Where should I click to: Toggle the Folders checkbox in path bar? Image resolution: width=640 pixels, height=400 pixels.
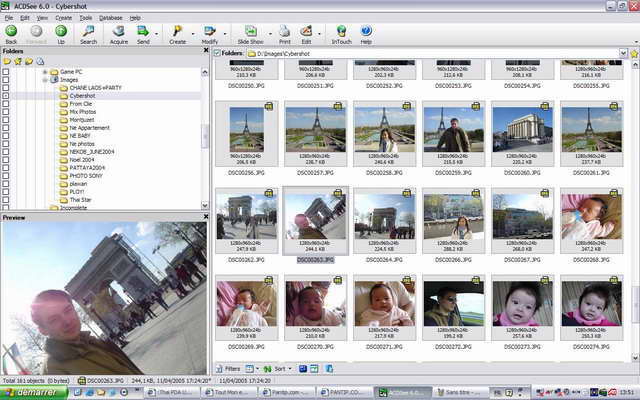217,53
